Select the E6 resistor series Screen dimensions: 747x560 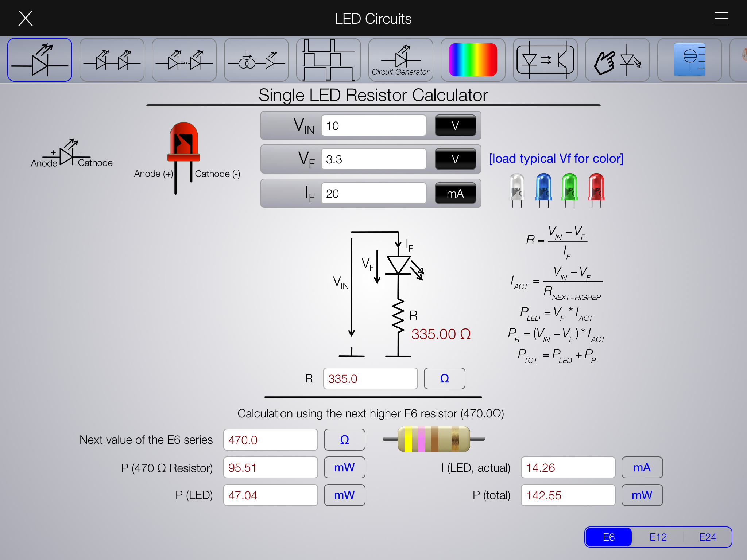(x=608, y=537)
